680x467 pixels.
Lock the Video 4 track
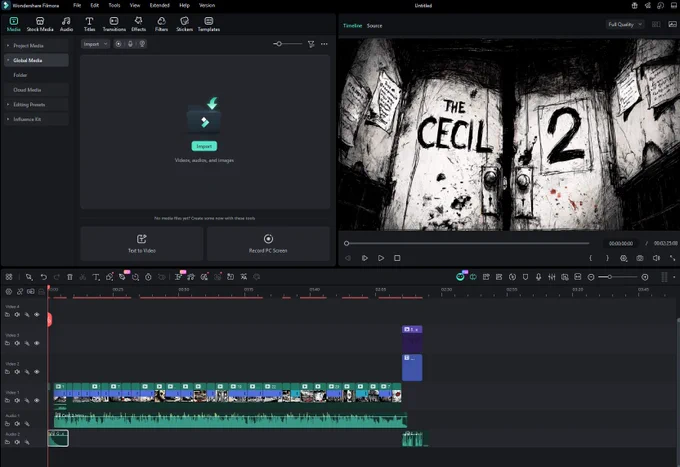[x=7, y=315]
